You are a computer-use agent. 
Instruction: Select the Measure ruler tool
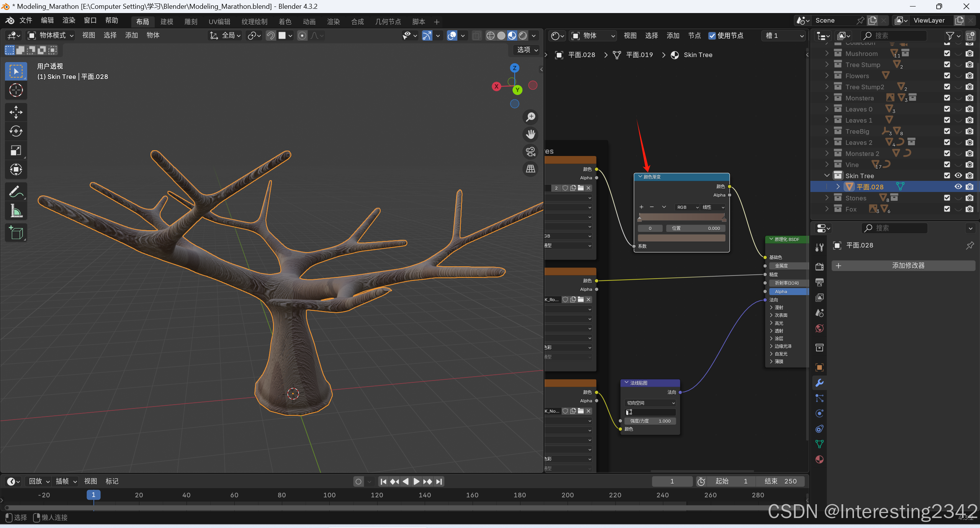(16, 210)
